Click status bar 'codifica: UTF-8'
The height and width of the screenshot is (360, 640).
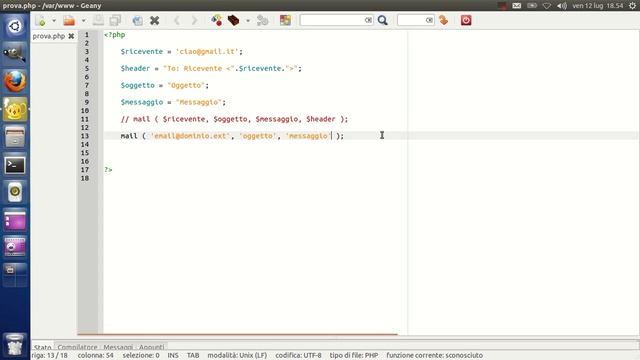pyautogui.click(x=298, y=356)
